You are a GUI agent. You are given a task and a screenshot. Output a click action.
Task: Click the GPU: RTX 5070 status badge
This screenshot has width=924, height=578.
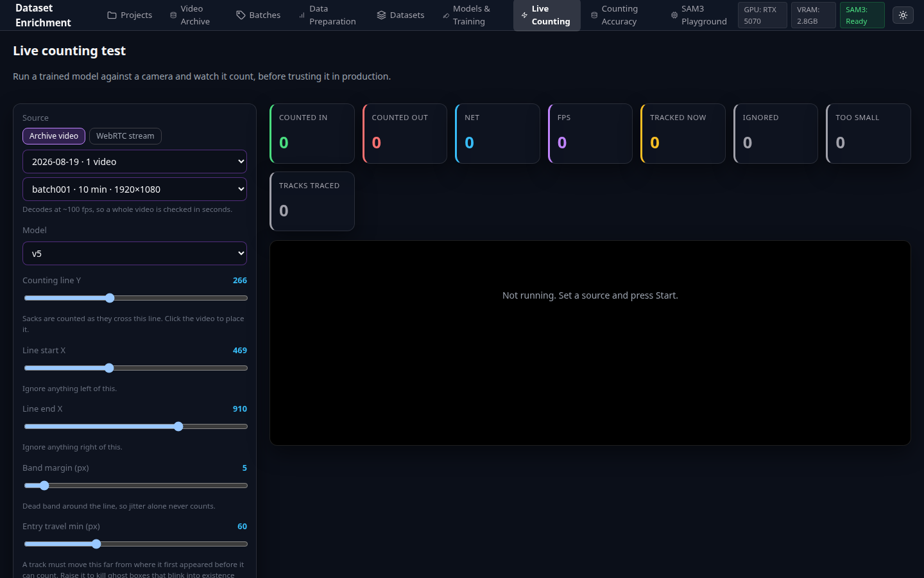click(x=762, y=15)
